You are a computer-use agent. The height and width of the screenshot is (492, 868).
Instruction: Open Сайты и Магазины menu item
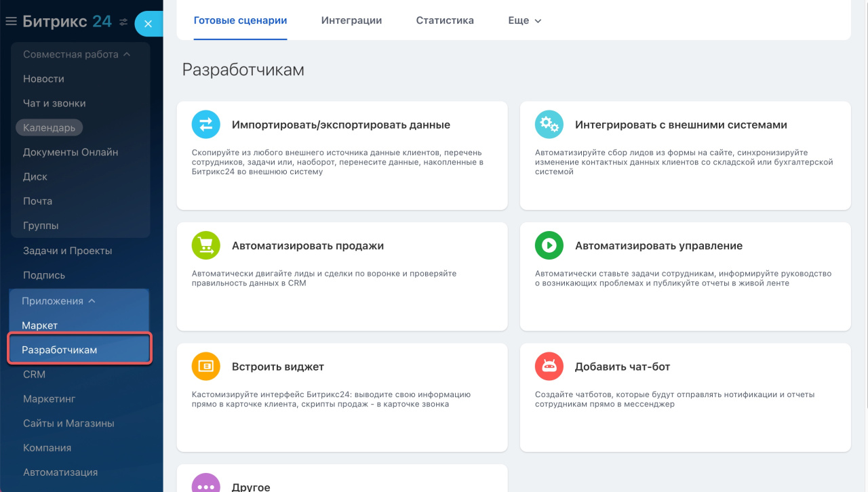[68, 423]
